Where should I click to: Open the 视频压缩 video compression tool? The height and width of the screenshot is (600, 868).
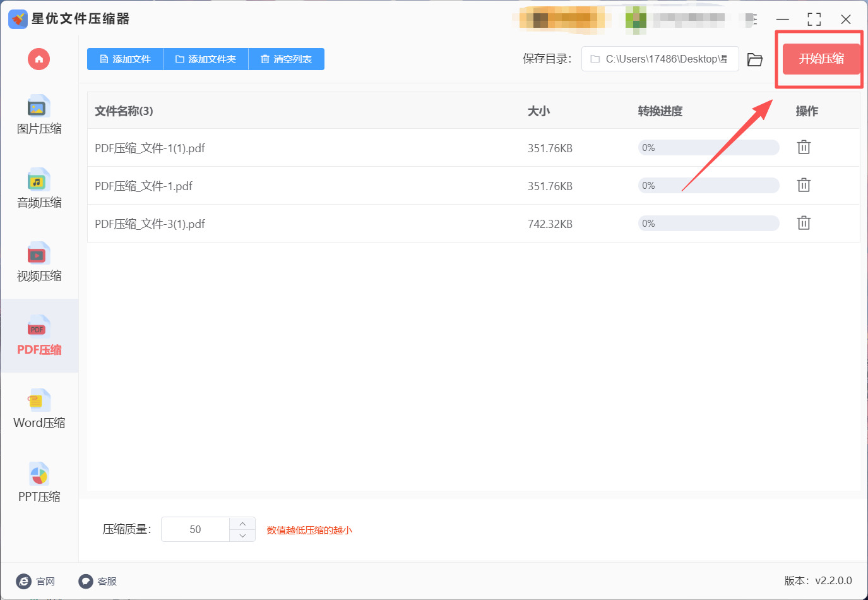click(39, 263)
